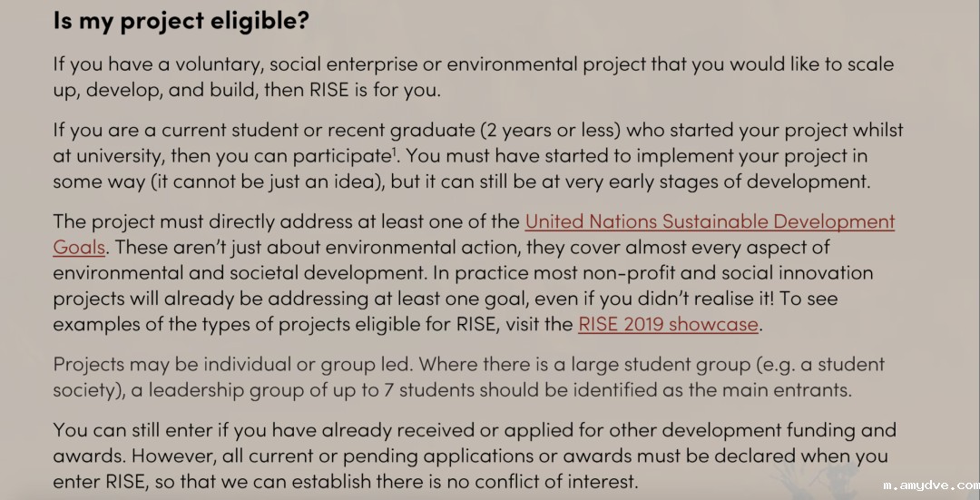
Task: Open the United Nations Sustainable Development link
Action: (x=710, y=221)
